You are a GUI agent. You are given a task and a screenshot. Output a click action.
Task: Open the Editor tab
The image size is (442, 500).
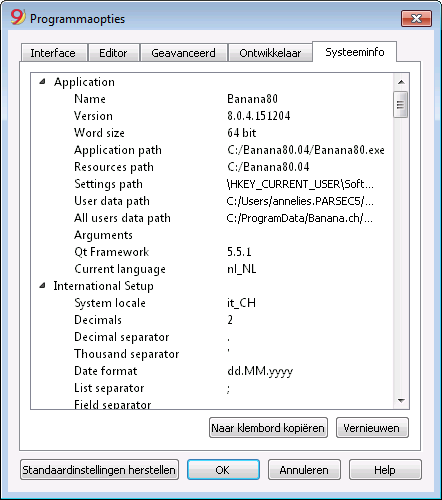pos(114,53)
